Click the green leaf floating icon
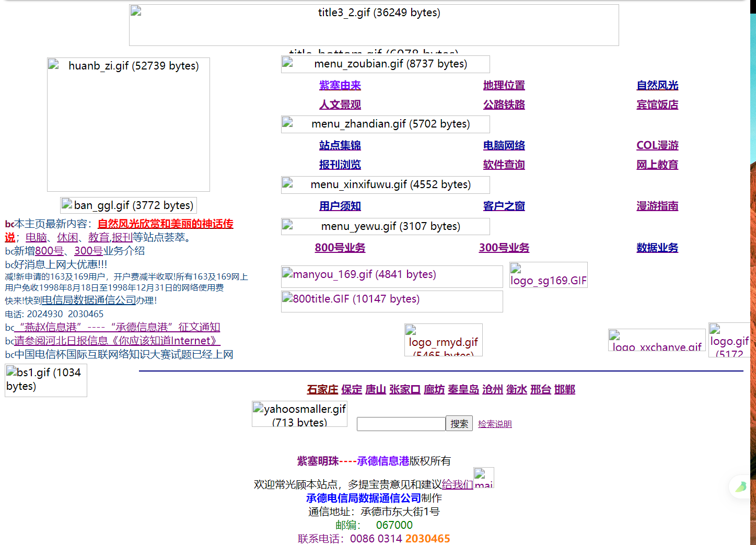The height and width of the screenshot is (545, 756). [x=741, y=487]
